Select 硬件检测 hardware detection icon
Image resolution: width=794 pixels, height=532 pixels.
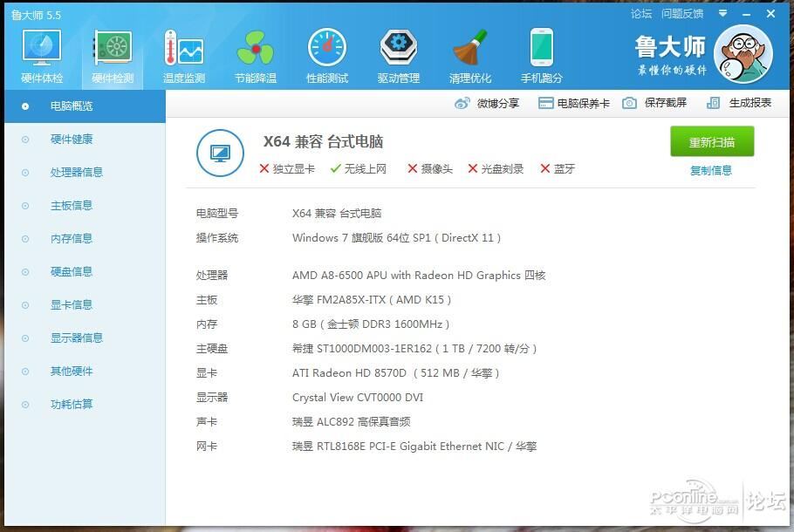[113, 48]
